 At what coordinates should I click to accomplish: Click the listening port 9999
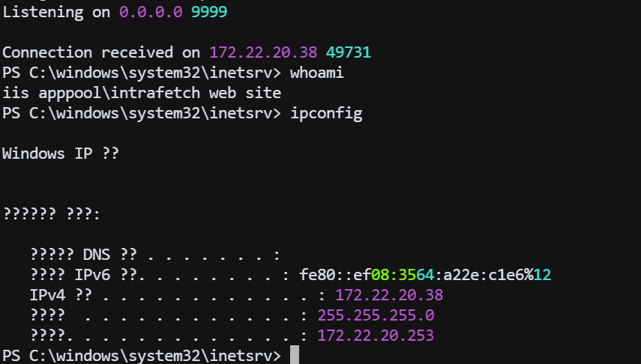pos(209,13)
